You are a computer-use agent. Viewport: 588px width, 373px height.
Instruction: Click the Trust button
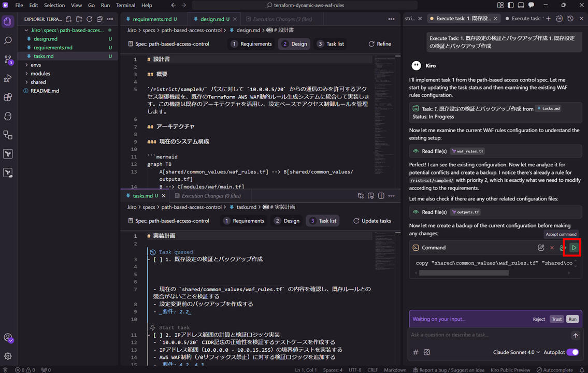click(556, 319)
